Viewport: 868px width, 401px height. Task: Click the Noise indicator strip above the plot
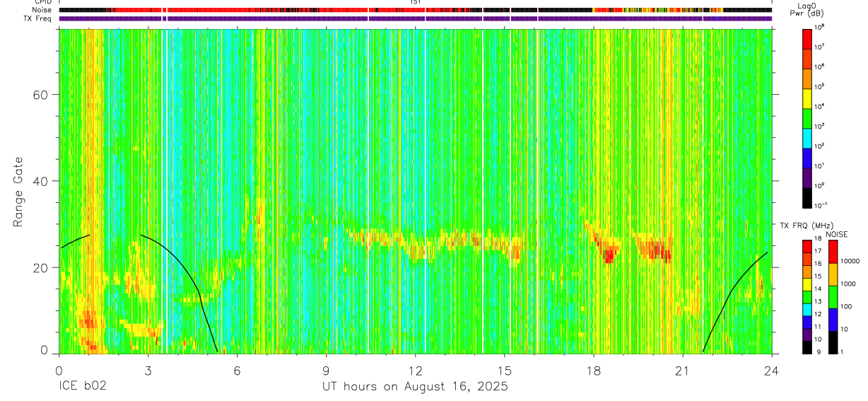(416, 10)
